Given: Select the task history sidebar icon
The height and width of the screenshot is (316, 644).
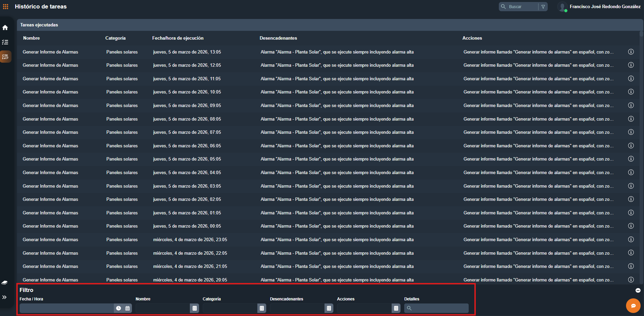Looking at the screenshot, I should point(5,57).
